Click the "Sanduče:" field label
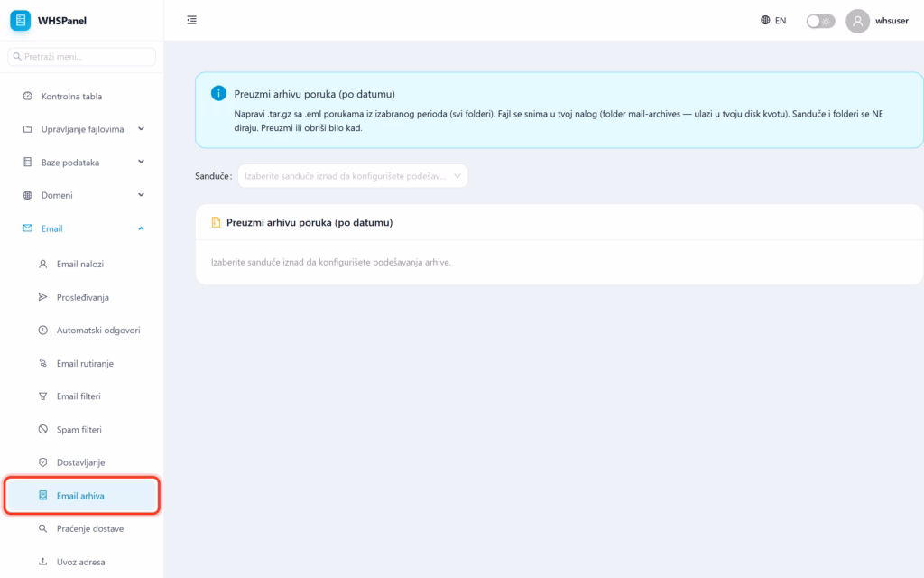This screenshot has width=924, height=578. point(213,176)
